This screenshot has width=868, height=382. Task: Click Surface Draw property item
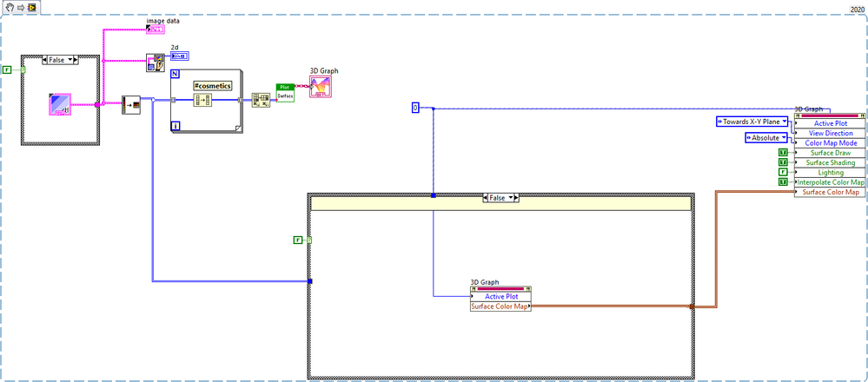pyautogui.click(x=831, y=153)
